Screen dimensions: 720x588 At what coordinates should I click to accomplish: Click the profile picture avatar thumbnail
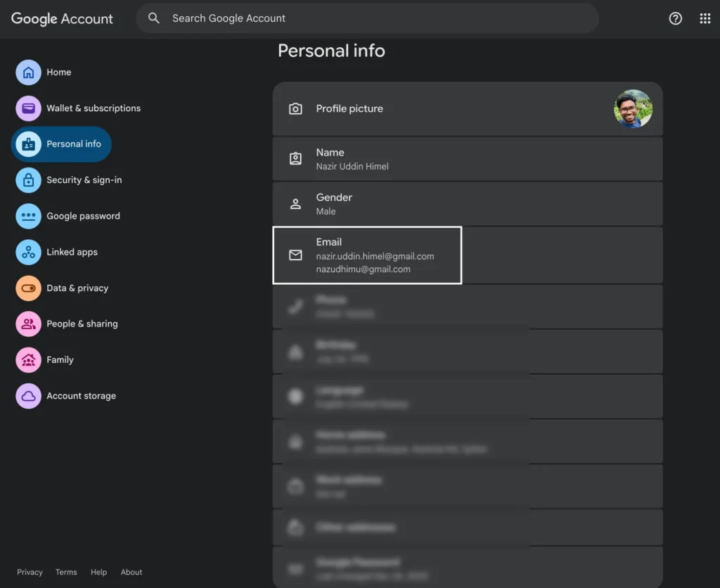633,109
